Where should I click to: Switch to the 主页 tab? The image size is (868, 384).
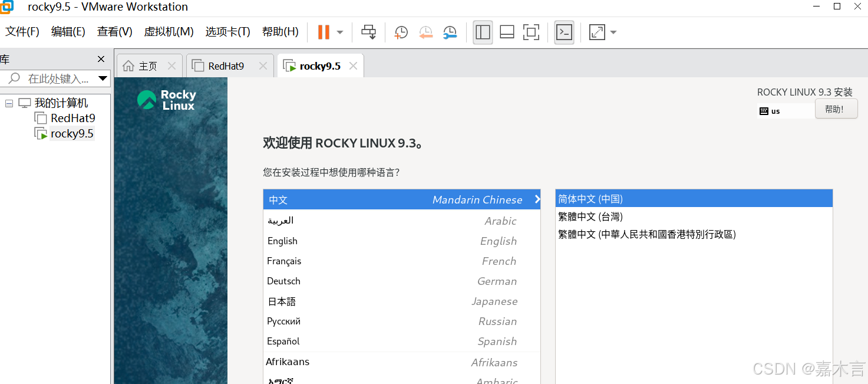pos(148,66)
